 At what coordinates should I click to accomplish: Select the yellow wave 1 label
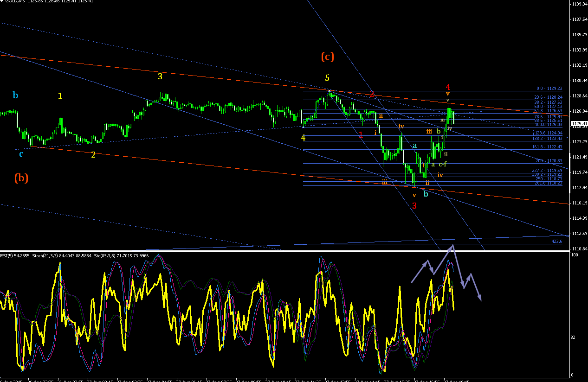(60, 96)
